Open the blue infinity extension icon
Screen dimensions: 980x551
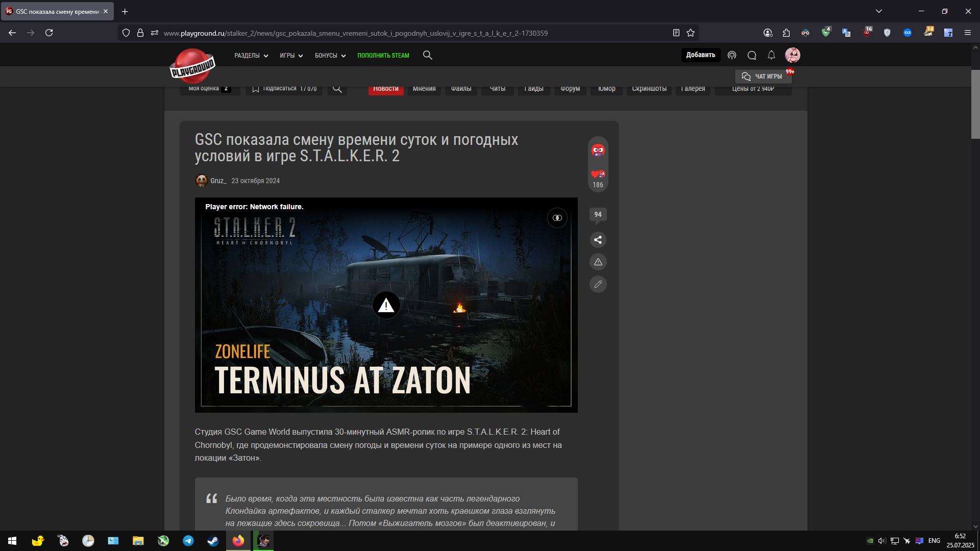pos(908,33)
